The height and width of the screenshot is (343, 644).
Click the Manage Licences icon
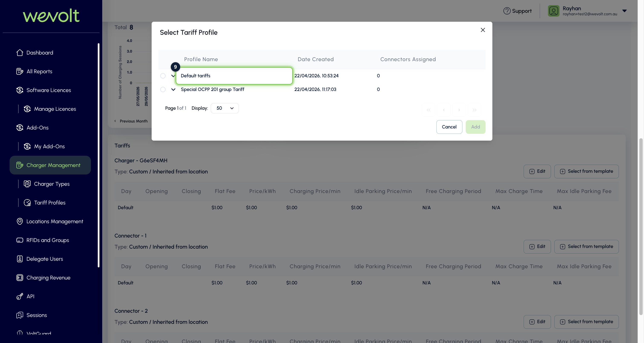pos(27,109)
